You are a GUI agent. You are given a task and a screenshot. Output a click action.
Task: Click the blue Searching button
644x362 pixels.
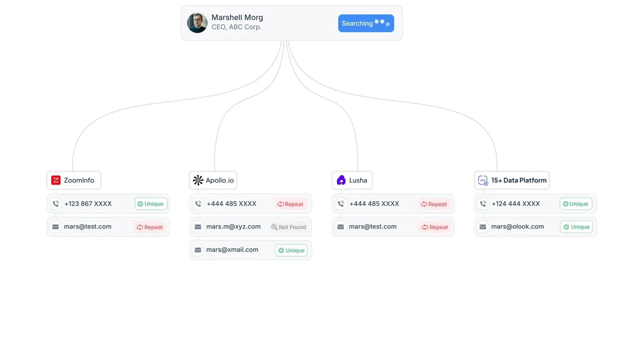(x=366, y=23)
